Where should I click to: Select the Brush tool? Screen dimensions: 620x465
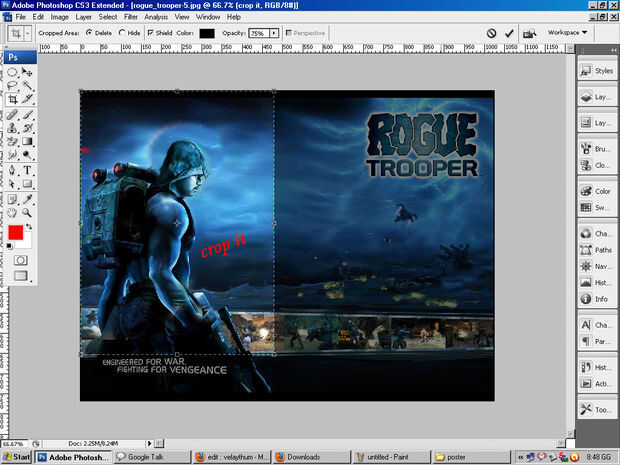click(x=27, y=115)
